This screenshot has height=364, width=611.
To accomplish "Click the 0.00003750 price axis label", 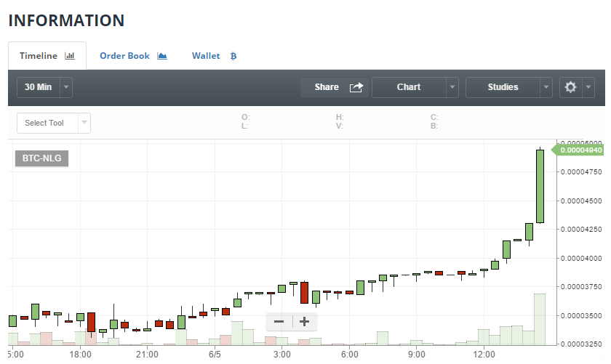I will (x=581, y=287).
